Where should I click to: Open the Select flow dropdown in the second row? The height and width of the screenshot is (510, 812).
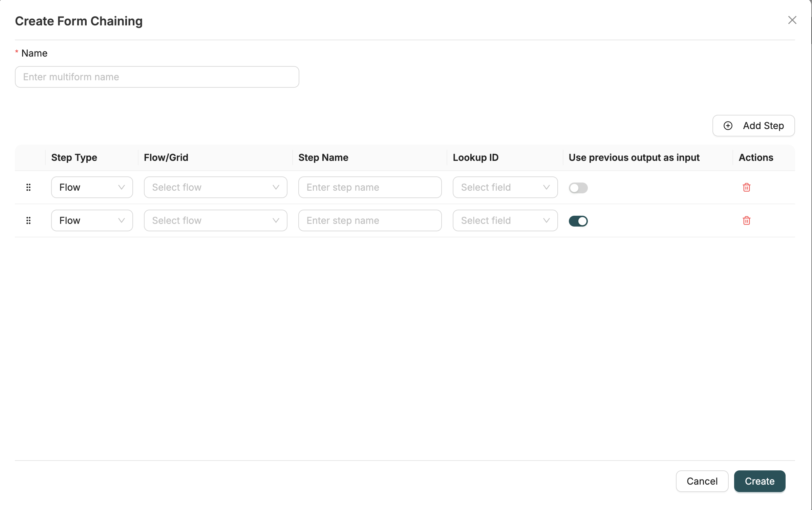click(215, 220)
